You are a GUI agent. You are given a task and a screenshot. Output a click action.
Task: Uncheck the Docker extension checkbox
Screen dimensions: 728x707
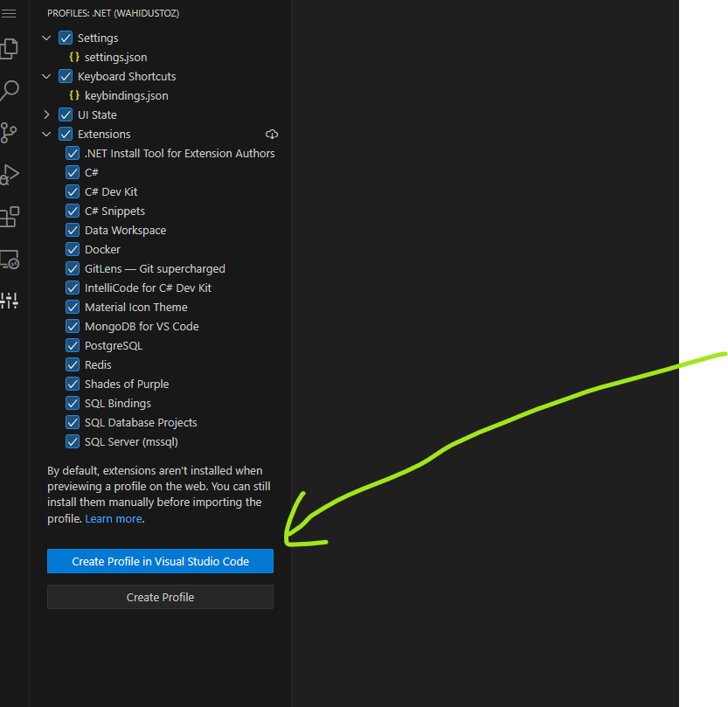click(73, 249)
